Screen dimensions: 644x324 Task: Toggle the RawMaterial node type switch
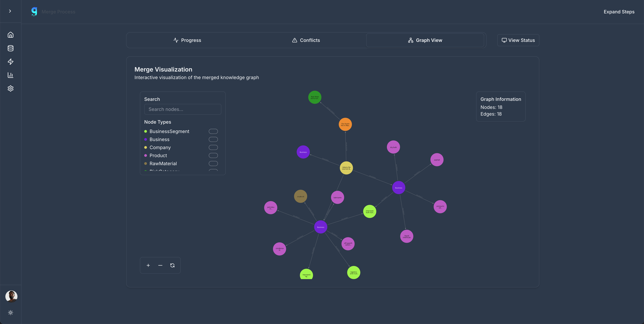213,164
